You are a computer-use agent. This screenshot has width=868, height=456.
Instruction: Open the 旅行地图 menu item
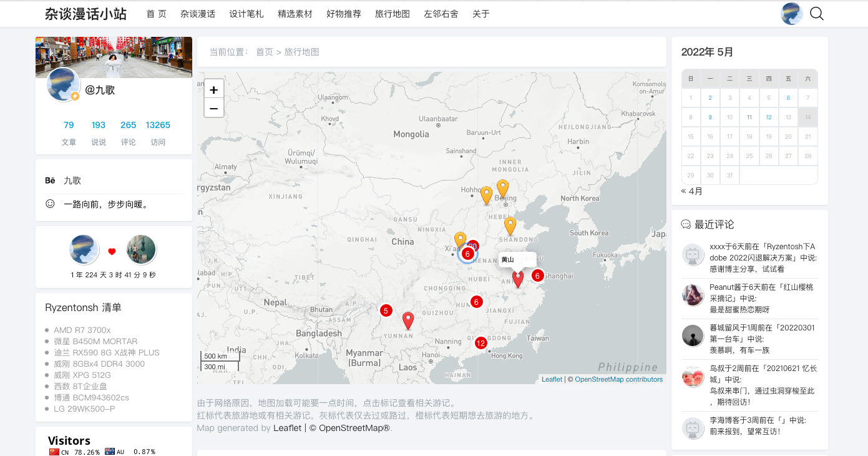(x=393, y=14)
